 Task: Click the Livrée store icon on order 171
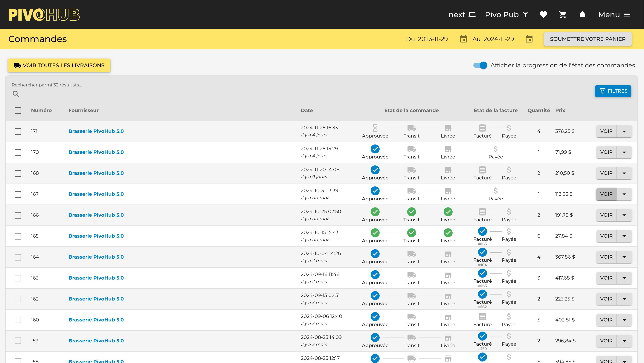[448, 128]
